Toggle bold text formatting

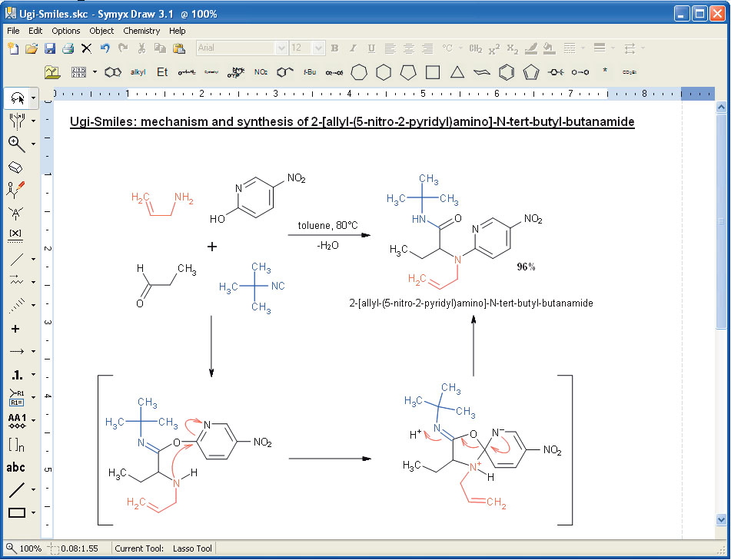point(334,48)
